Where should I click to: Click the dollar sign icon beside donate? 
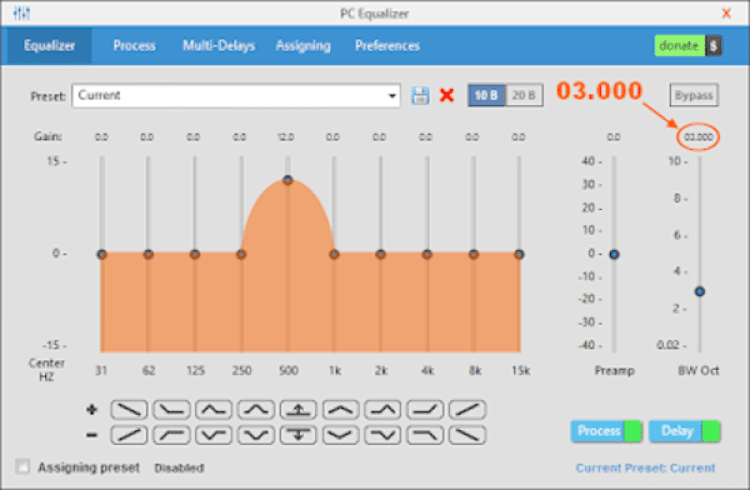click(x=714, y=46)
